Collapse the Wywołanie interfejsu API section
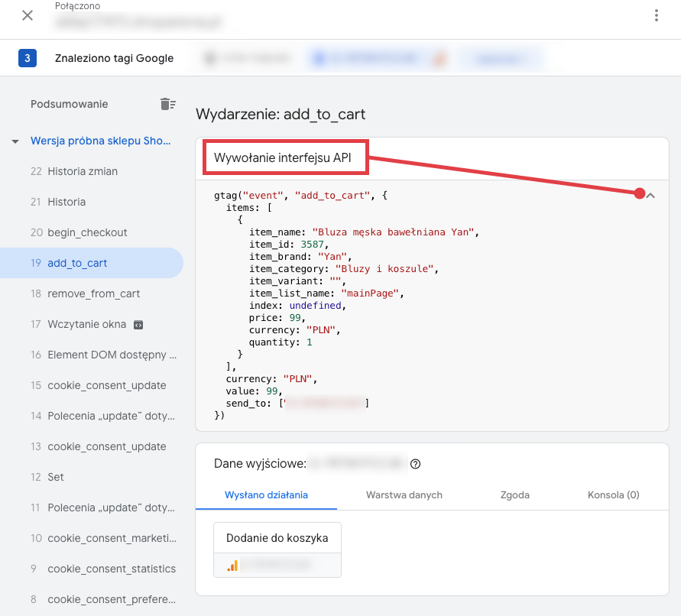Image resolution: width=681 pixels, height=616 pixels. (650, 196)
